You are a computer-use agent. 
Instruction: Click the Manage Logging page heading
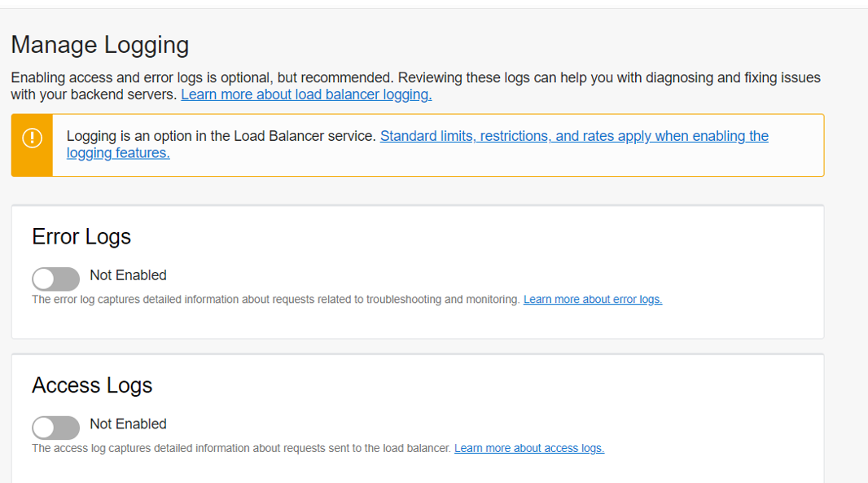click(100, 46)
